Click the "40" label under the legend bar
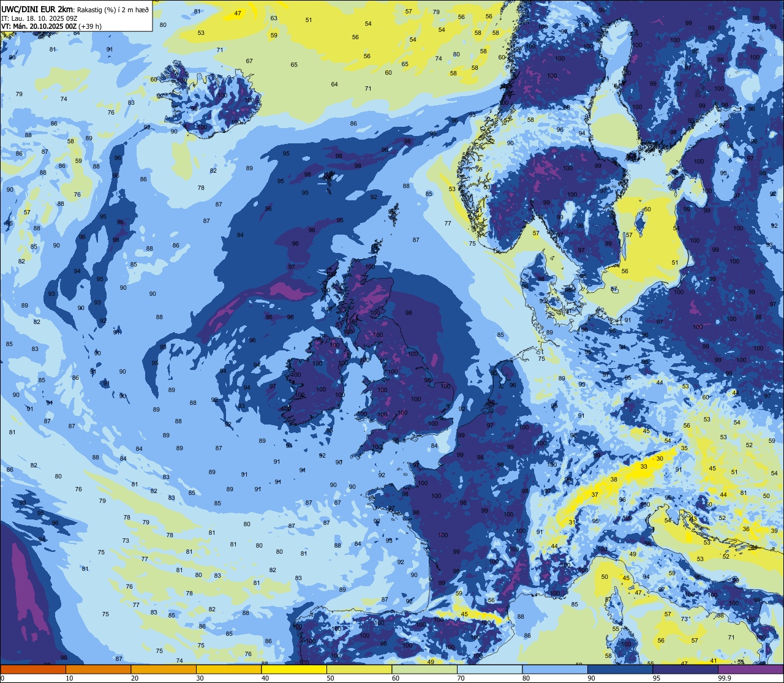 (x=265, y=678)
